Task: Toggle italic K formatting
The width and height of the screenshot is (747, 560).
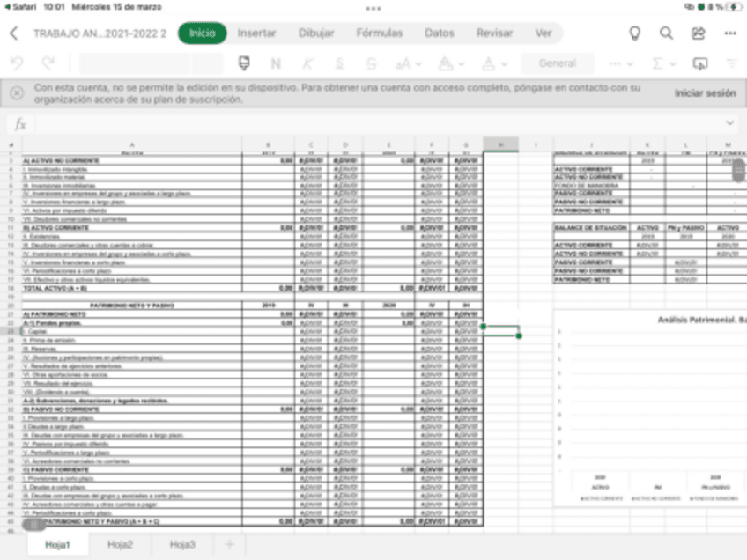Action: pyautogui.click(x=307, y=63)
